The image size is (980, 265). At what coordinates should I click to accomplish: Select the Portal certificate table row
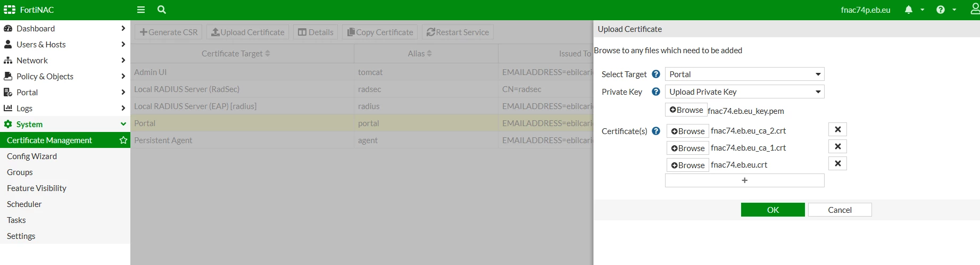click(x=362, y=123)
